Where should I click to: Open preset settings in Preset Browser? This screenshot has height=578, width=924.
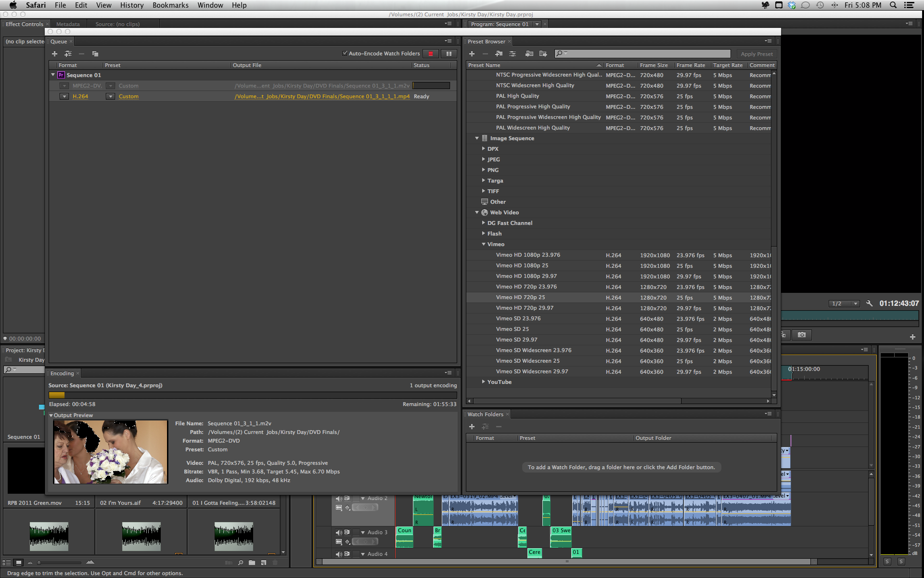click(x=513, y=53)
